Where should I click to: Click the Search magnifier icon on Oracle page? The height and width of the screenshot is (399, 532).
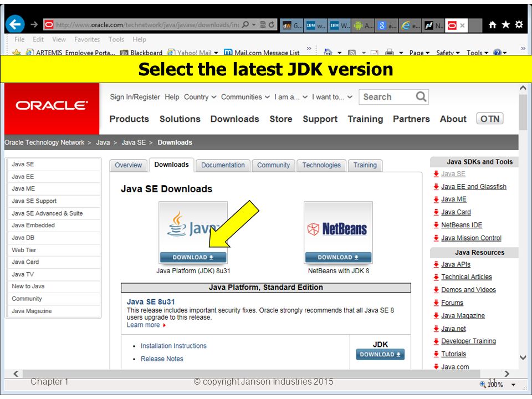[421, 96]
